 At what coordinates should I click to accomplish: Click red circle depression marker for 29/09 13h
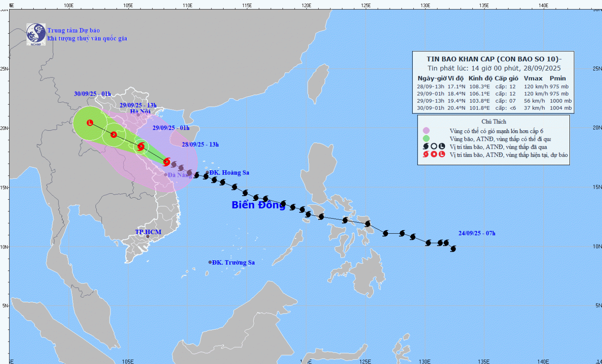pyautogui.click(x=114, y=134)
